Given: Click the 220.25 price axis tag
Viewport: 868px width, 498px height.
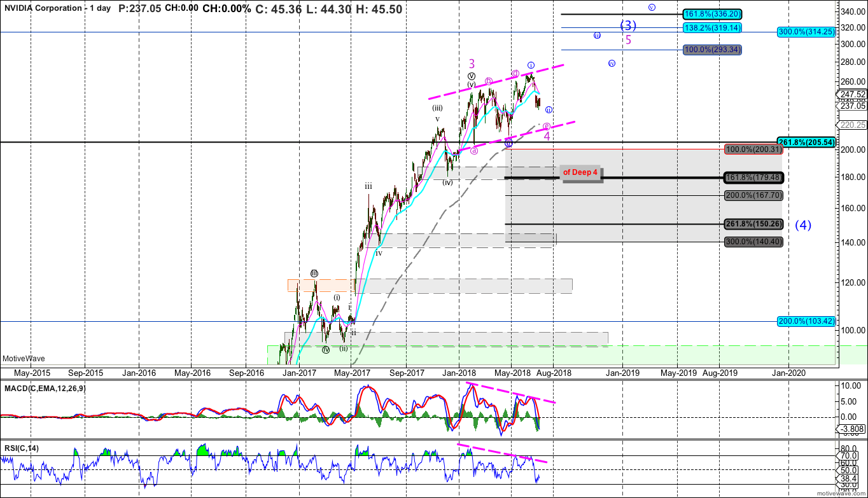Looking at the screenshot, I should pyautogui.click(x=853, y=125).
